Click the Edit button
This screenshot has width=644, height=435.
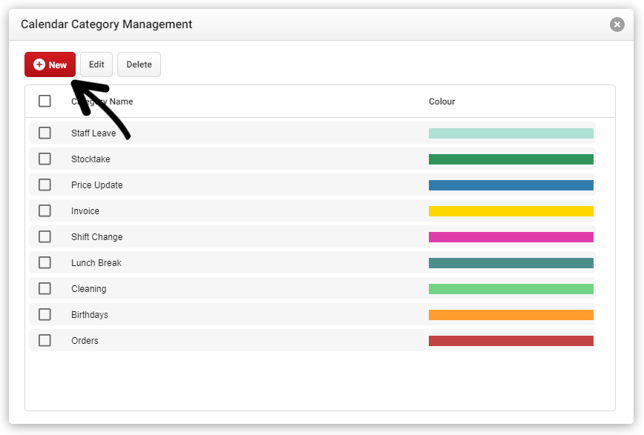click(x=97, y=64)
